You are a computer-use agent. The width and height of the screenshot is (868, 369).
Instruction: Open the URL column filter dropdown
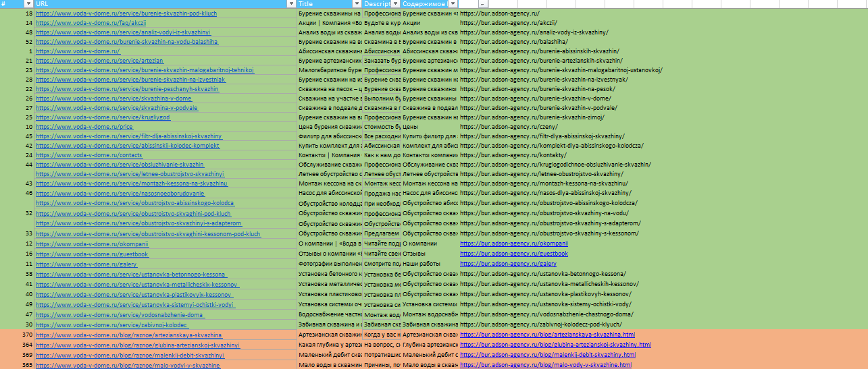click(x=291, y=4)
